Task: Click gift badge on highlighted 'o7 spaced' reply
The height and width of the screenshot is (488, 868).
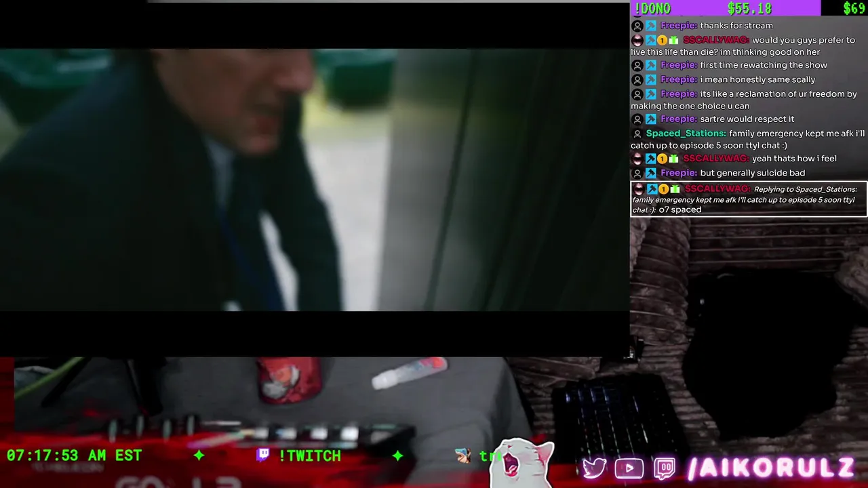Action: pyautogui.click(x=675, y=189)
